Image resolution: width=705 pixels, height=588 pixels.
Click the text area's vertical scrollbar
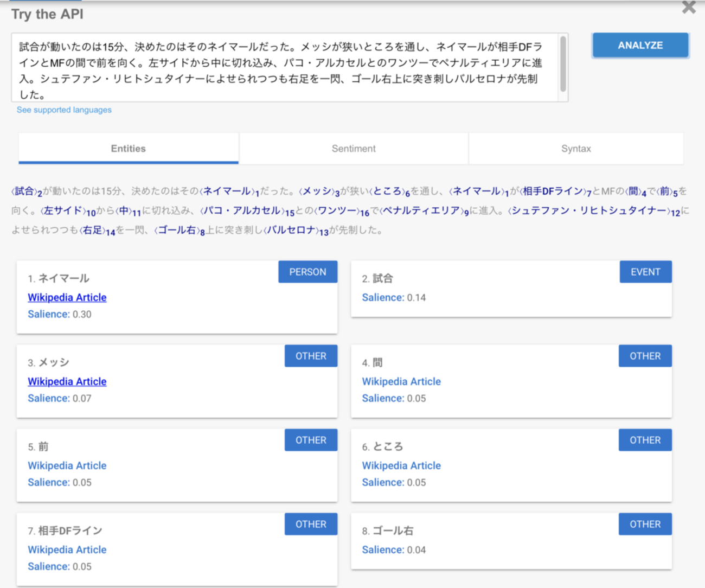563,64
